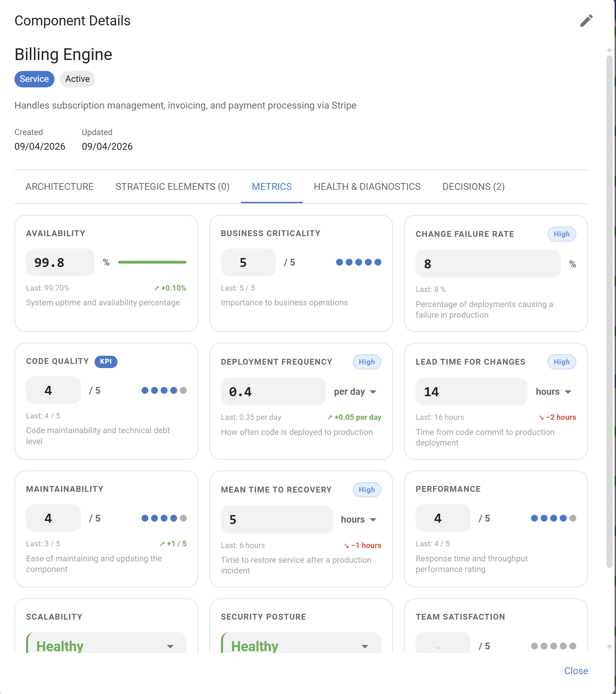Click the '+0.10%' availability trend text
Image resolution: width=616 pixels, height=694 pixels.
tap(170, 288)
